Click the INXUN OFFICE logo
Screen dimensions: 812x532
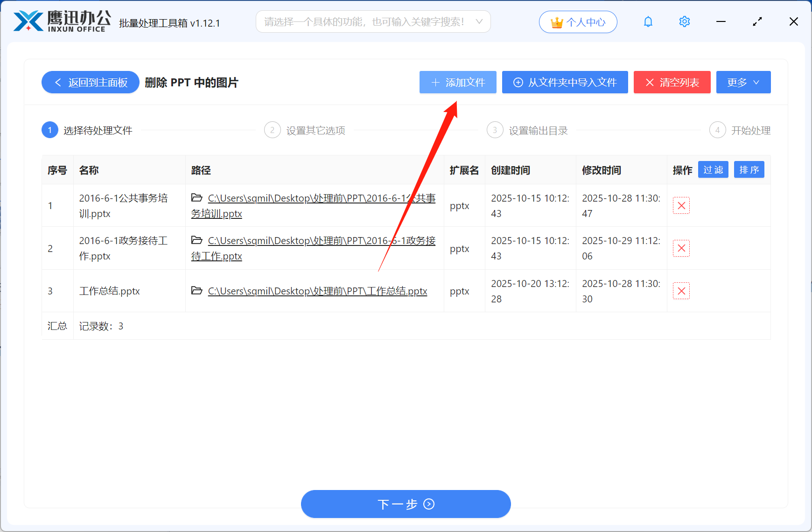[x=60, y=21]
